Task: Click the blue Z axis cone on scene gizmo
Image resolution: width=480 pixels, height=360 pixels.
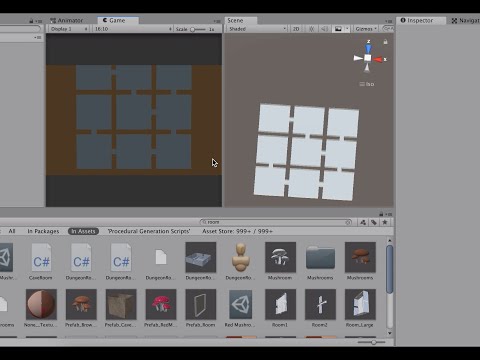Action: (368, 48)
